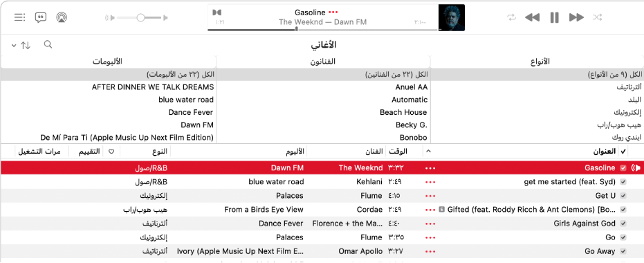Toggle the repeat icon
The image size is (644, 263).
point(511,17)
